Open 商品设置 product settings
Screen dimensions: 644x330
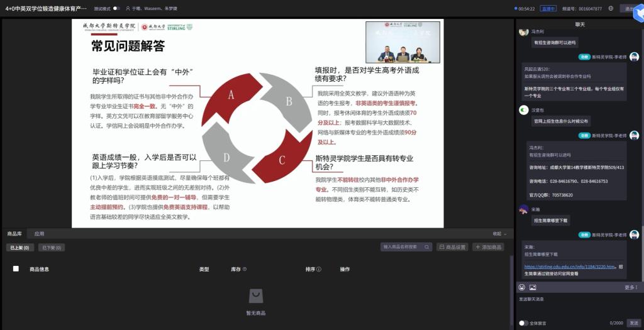pyautogui.click(x=452, y=248)
